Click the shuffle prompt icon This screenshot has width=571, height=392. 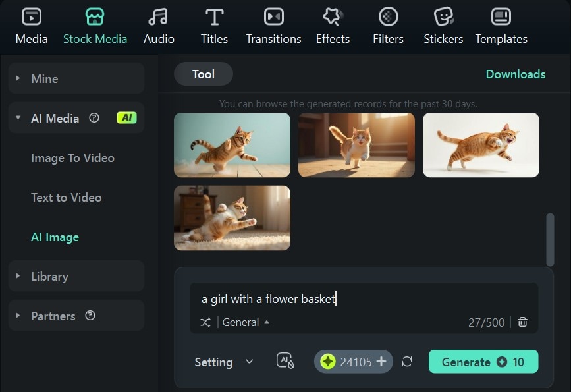coord(204,323)
